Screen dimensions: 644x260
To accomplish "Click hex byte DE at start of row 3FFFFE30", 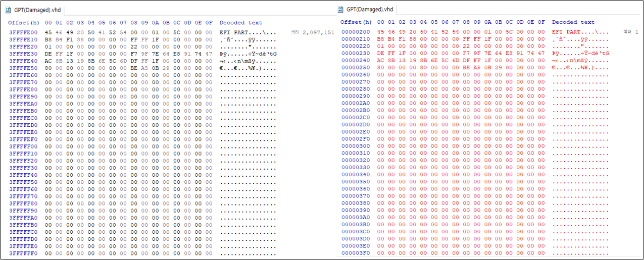I will click(x=48, y=54).
